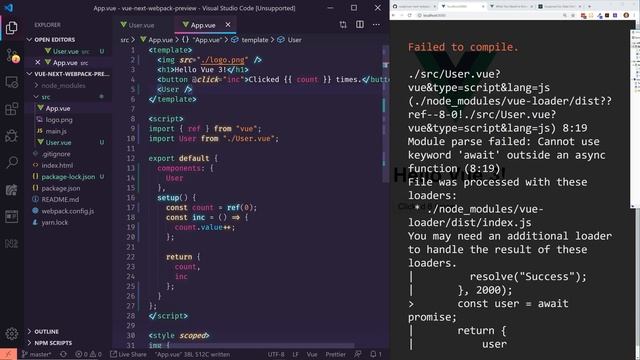Change LF end of line sequence
The image size is (640, 360).
coord(295,354)
